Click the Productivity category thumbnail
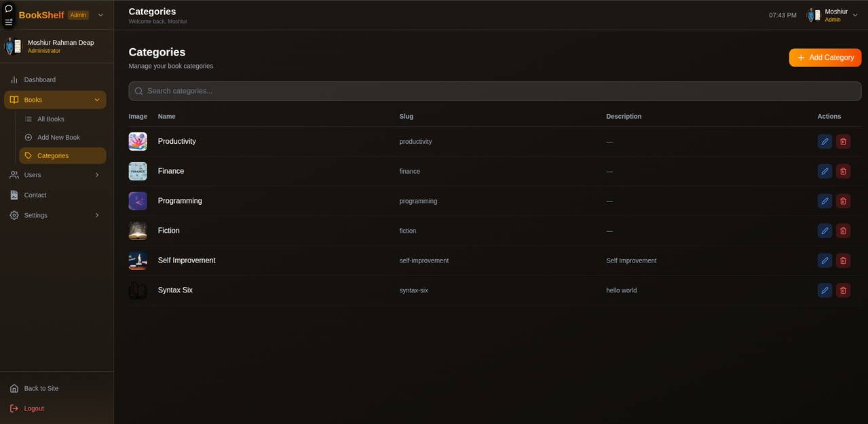 [x=138, y=141]
